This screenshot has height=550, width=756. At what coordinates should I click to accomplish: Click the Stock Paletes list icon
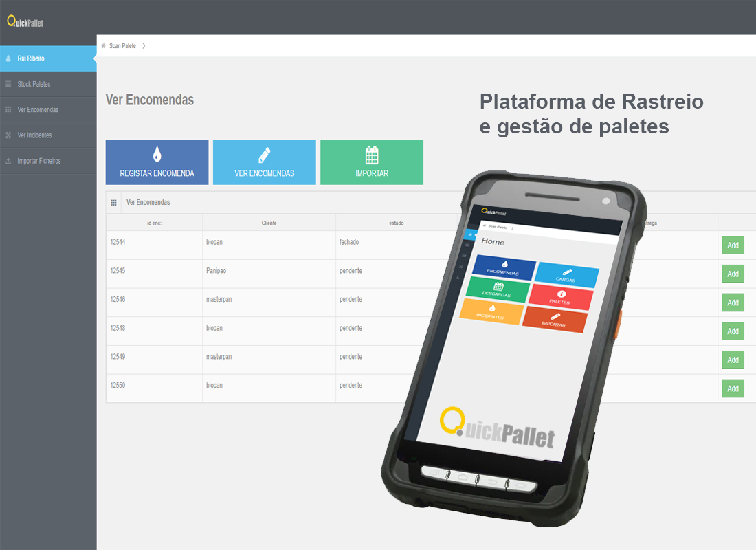8,84
